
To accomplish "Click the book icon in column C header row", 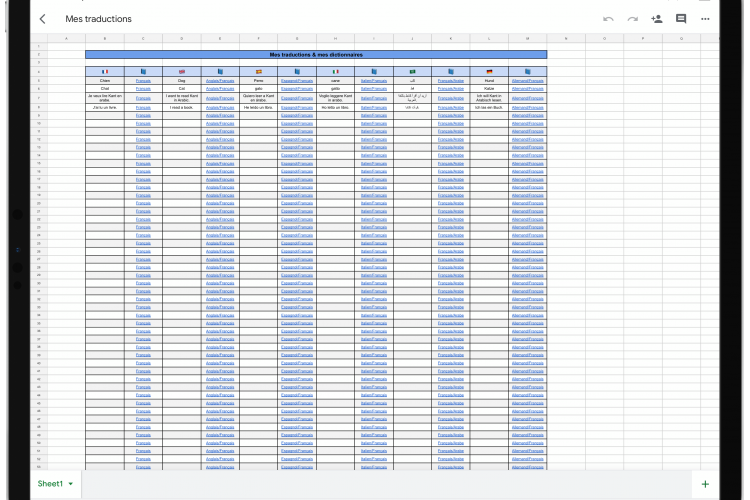I will (143, 71).
